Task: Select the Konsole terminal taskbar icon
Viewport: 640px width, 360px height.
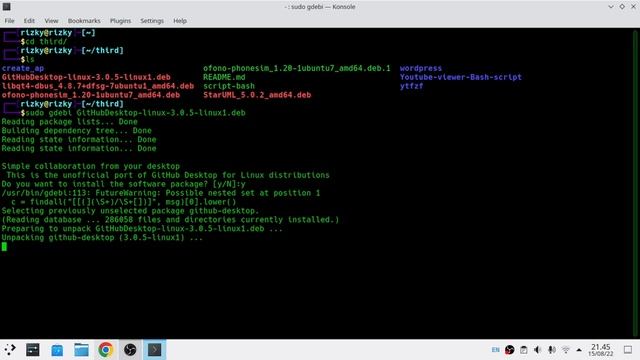Action: coord(154,349)
